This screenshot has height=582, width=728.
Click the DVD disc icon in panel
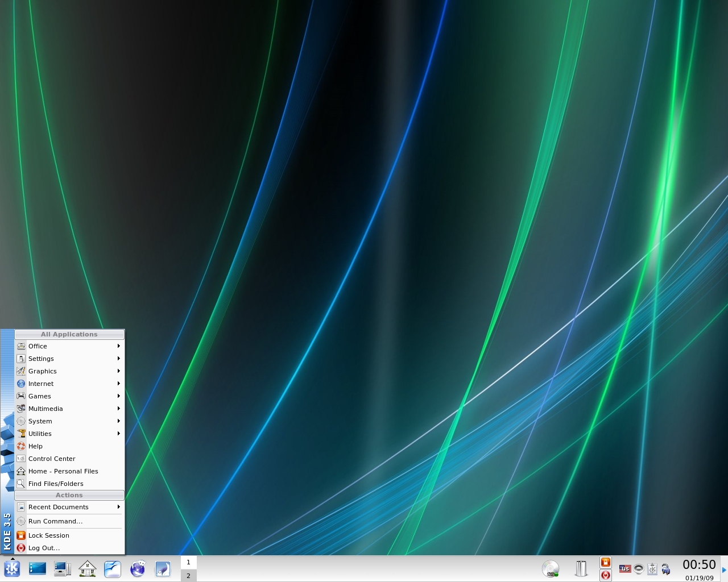click(551, 568)
